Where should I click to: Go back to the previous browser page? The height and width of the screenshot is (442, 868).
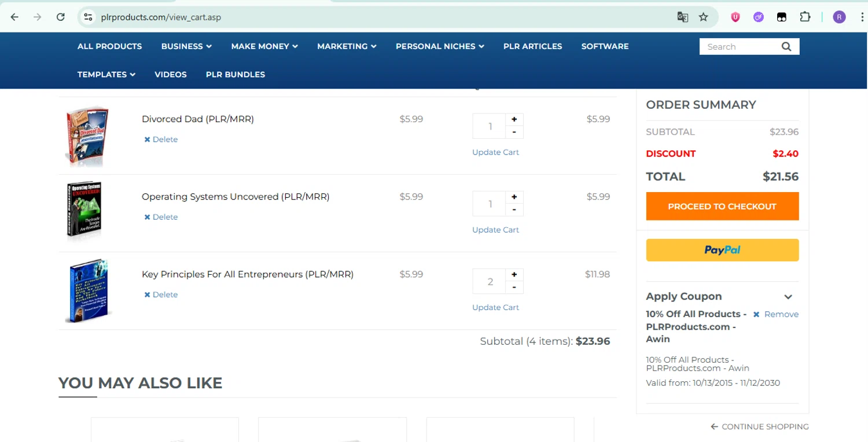tap(15, 17)
